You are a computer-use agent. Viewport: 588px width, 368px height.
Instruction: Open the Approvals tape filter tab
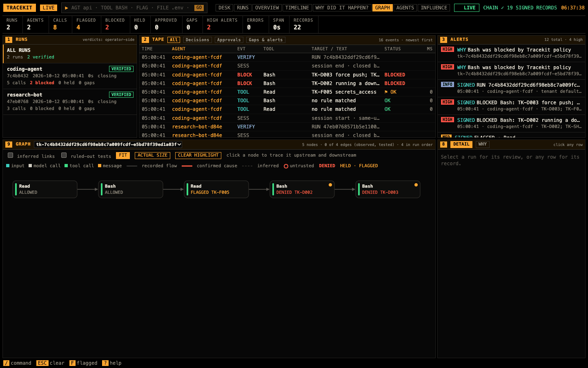point(229,40)
